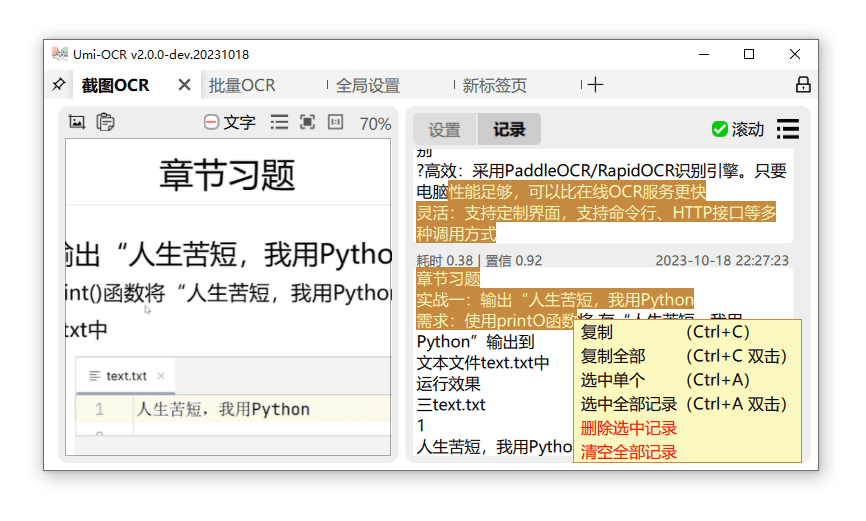The height and width of the screenshot is (521, 866).
Task: Close the 截图OCR tab
Action: (184, 85)
